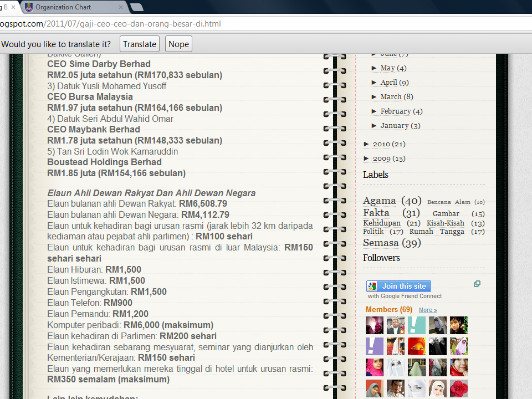Open the April archive link

click(388, 83)
